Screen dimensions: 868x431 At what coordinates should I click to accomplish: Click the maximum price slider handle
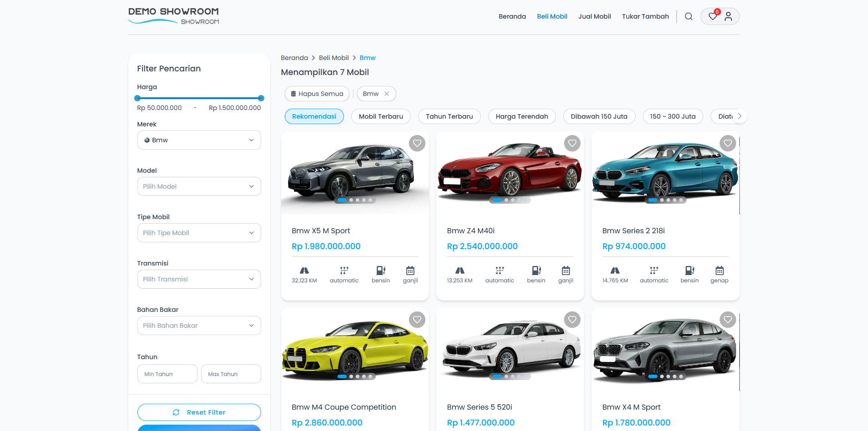pos(261,98)
